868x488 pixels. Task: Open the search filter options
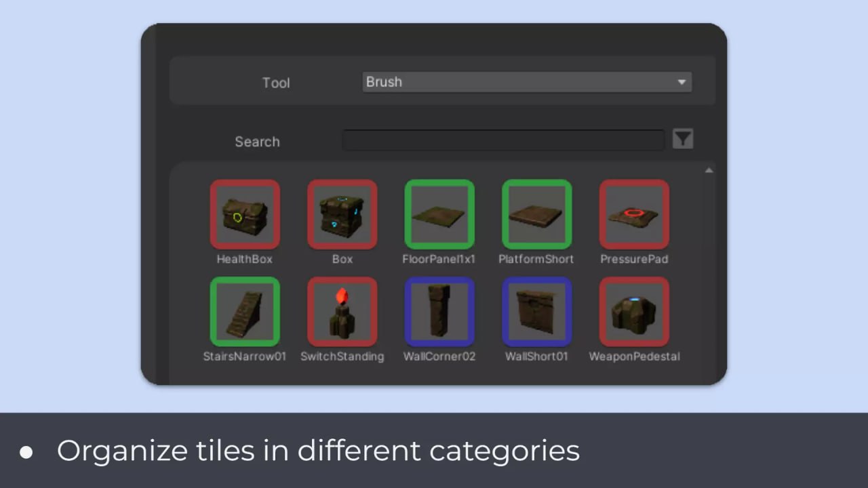(x=683, y=138)
